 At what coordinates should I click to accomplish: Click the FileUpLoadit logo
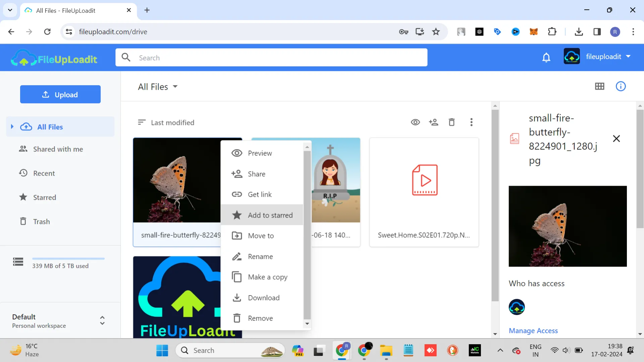54,58
